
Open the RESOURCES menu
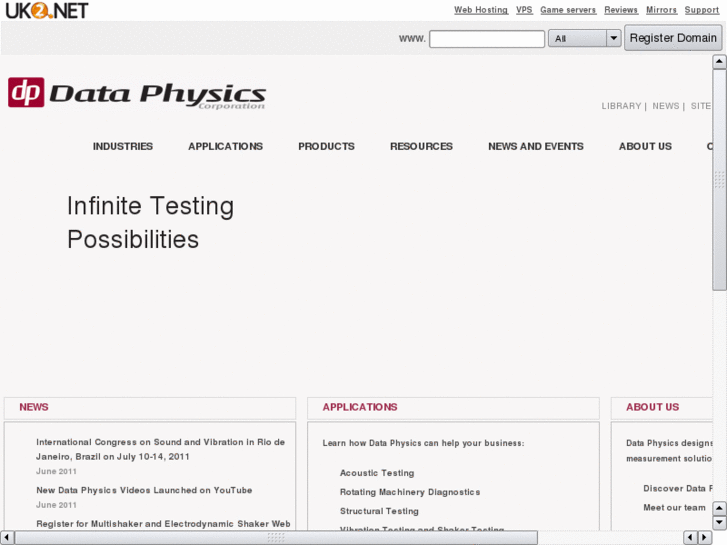click(x=421, y=147)
